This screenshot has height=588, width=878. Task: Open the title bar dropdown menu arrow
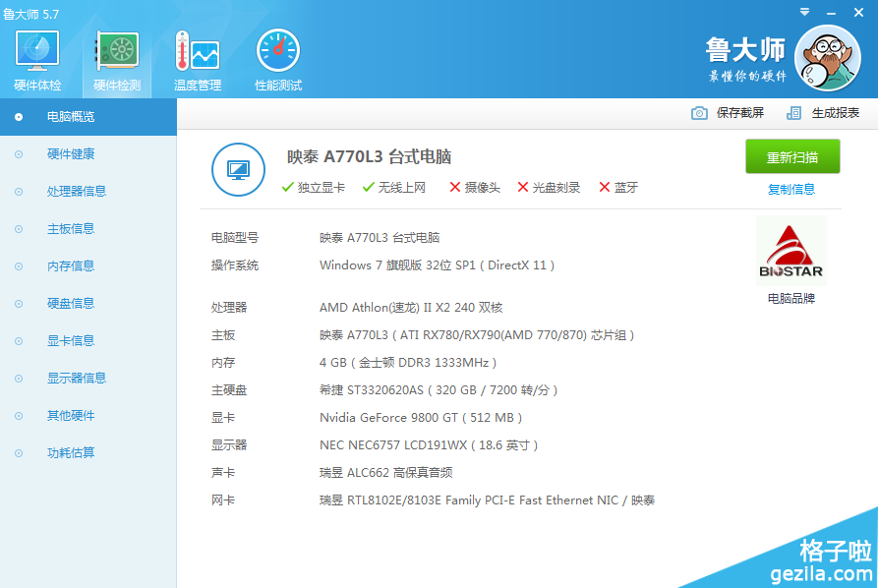804,12
